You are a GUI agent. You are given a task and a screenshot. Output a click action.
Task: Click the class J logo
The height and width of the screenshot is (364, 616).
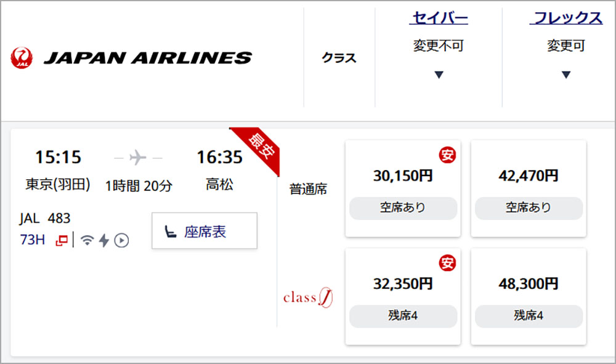click(307, 298)
